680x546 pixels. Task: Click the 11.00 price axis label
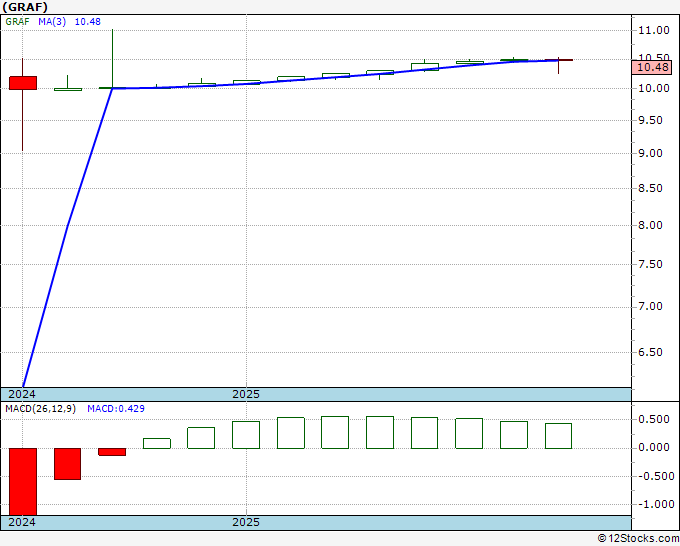(654, 30)
